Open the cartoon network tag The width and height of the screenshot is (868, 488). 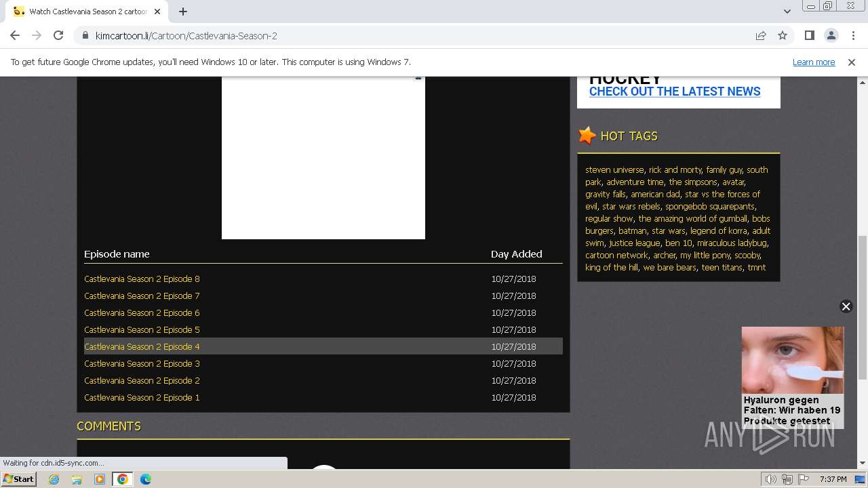[x=616, y=256]
